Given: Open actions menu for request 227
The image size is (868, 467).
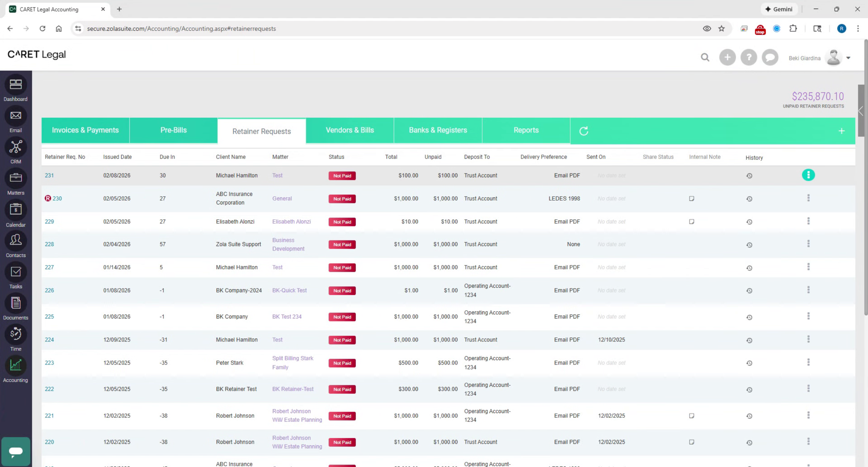Looking at the screenshot, I should [x=808, y=267].
